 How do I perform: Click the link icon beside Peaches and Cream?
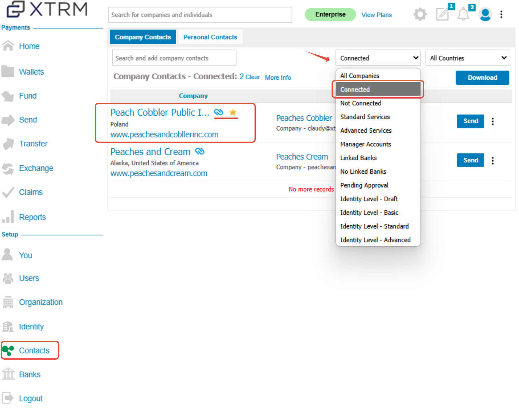click(x=200, y=151)
